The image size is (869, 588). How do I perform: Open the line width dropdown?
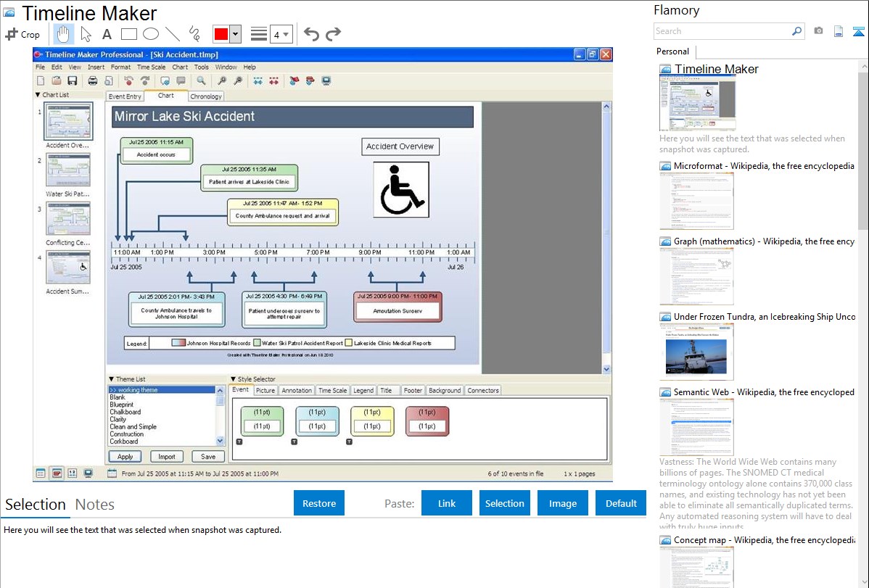(x=281, y=34)
